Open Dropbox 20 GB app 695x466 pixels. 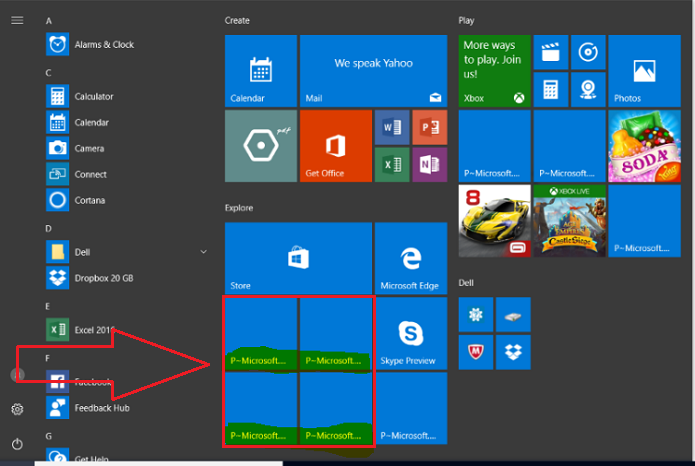click(x=90, y=278)
